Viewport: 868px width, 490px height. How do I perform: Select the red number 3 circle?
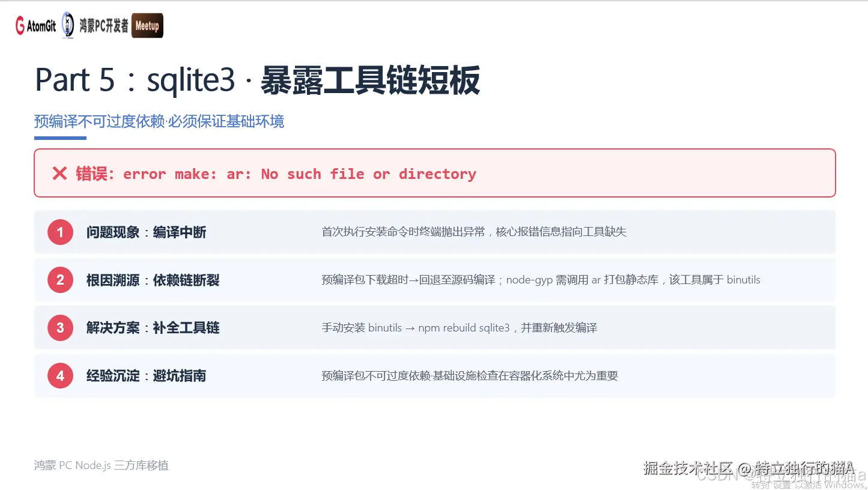[x=60, y=328]
